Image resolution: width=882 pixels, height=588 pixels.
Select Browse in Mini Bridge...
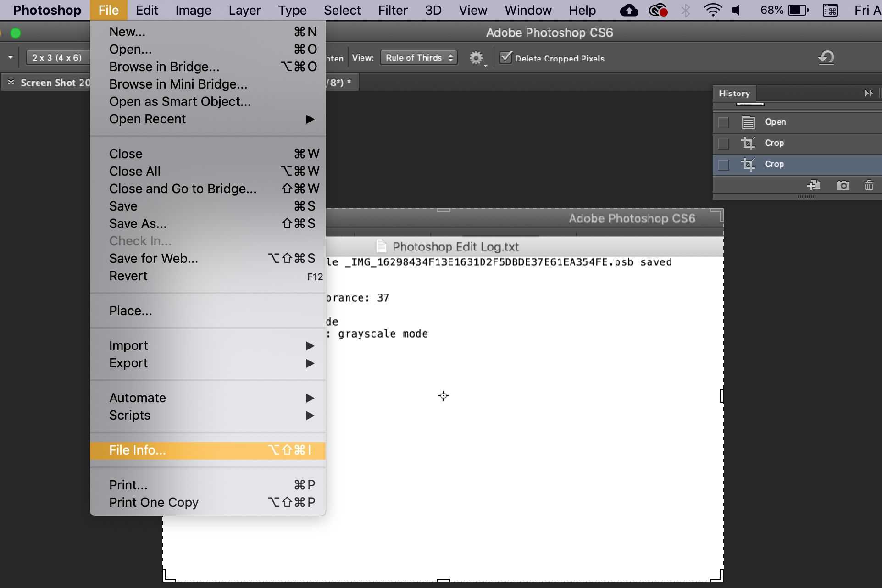coord(208,84)
